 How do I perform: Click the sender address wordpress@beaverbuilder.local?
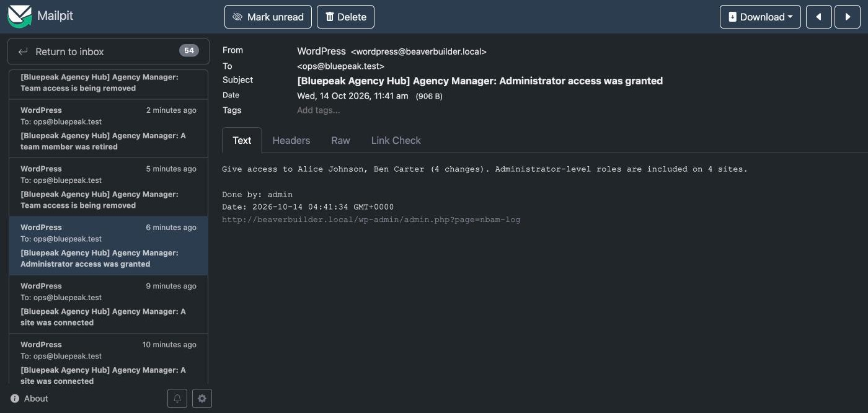418,52
